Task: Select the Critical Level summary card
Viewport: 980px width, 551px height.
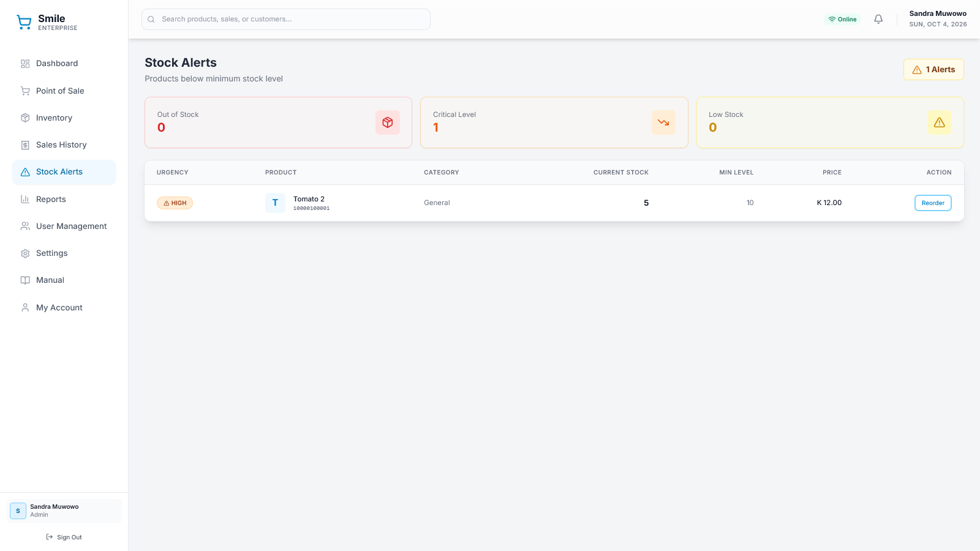Action: pos(554,122)
